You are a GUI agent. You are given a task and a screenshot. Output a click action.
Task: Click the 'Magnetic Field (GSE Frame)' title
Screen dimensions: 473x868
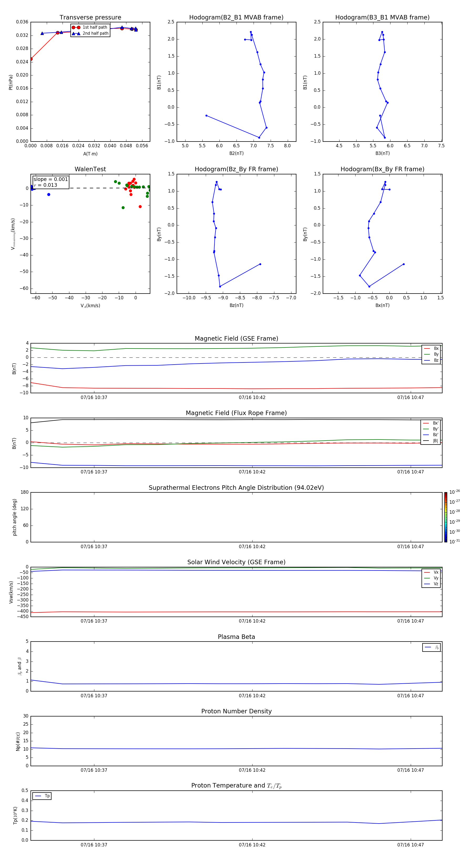[236, 339]
